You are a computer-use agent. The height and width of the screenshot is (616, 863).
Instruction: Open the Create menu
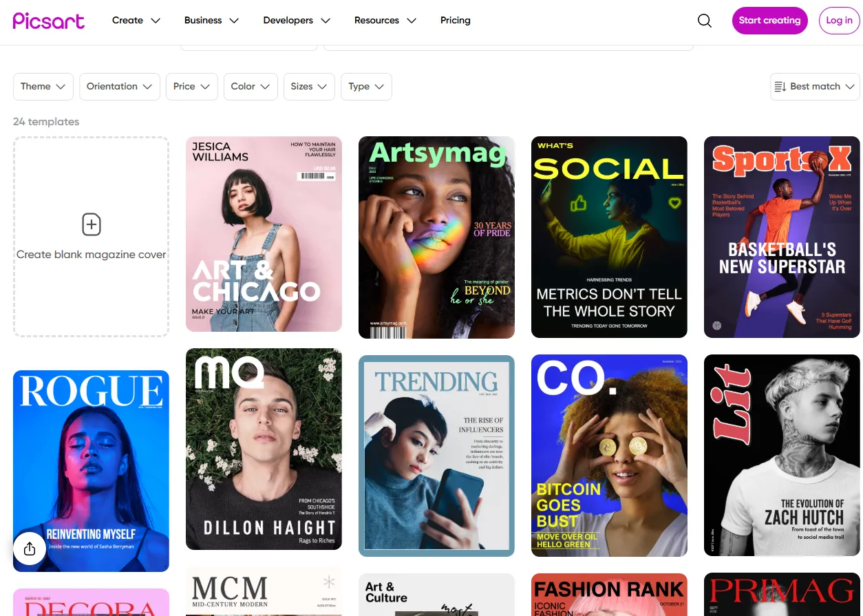pyautogui.click(x=136, y=21)
